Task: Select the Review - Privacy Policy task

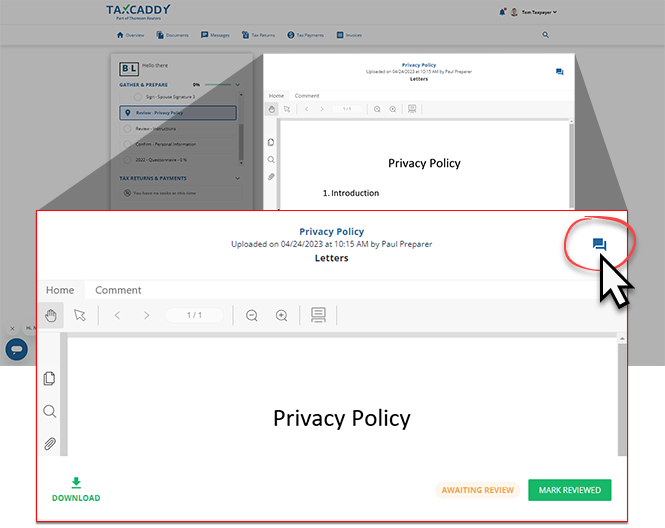Action: [x=178, y=113]
